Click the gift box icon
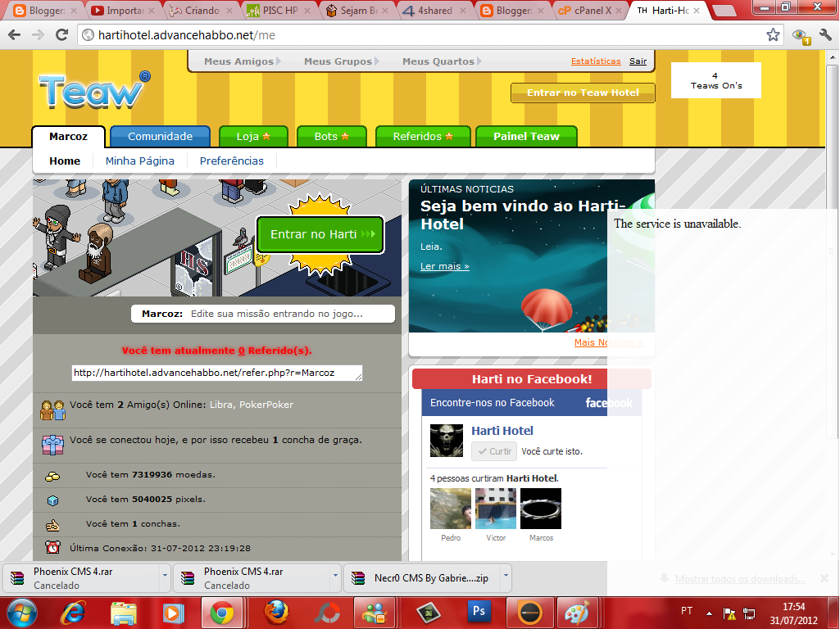The width and height of the screenshot is (840, 629). pos(52,445)
